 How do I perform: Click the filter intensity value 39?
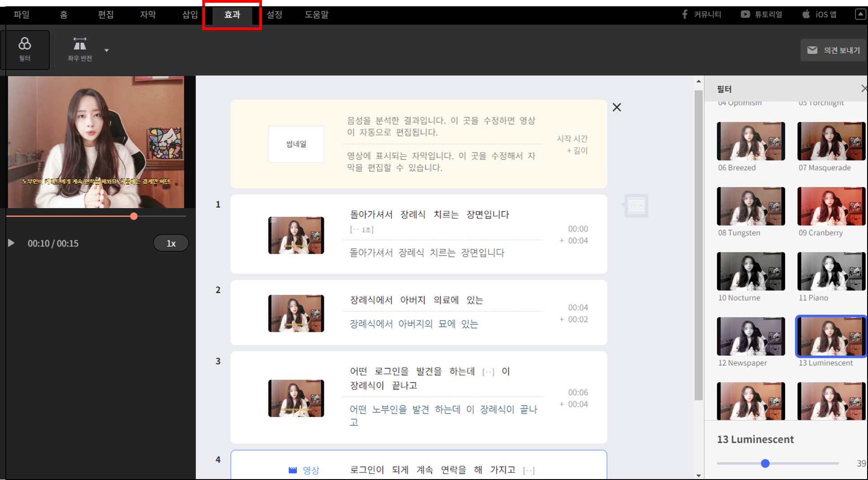point(861,463)
